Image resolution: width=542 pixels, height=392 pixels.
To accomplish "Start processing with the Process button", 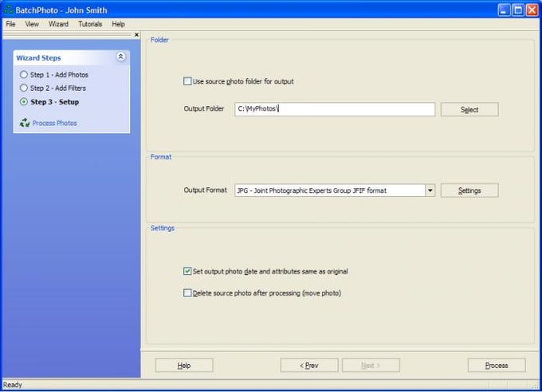I will point(497,366).
